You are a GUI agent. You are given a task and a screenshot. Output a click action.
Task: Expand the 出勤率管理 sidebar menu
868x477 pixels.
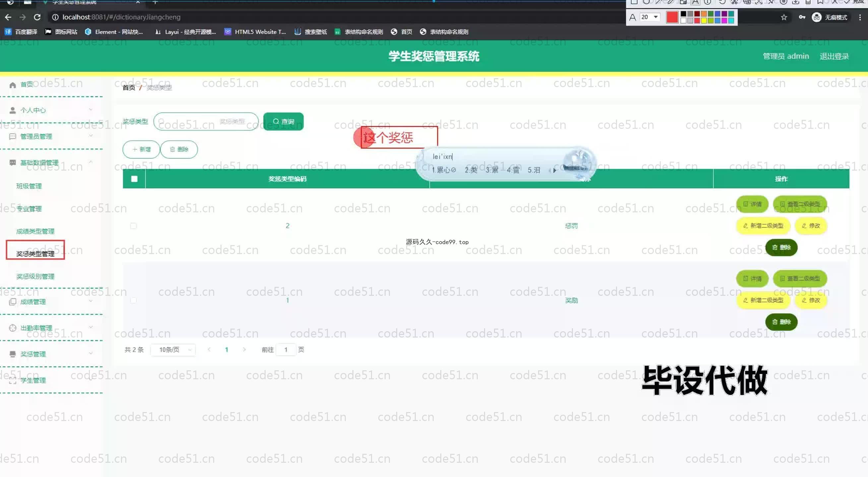point(51,328)
